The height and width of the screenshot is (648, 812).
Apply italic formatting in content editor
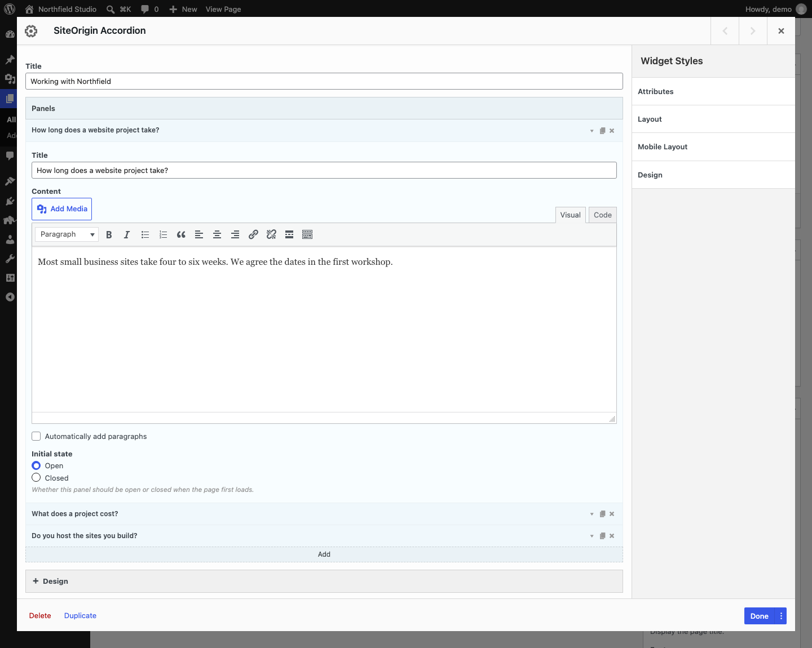[127, 234]
